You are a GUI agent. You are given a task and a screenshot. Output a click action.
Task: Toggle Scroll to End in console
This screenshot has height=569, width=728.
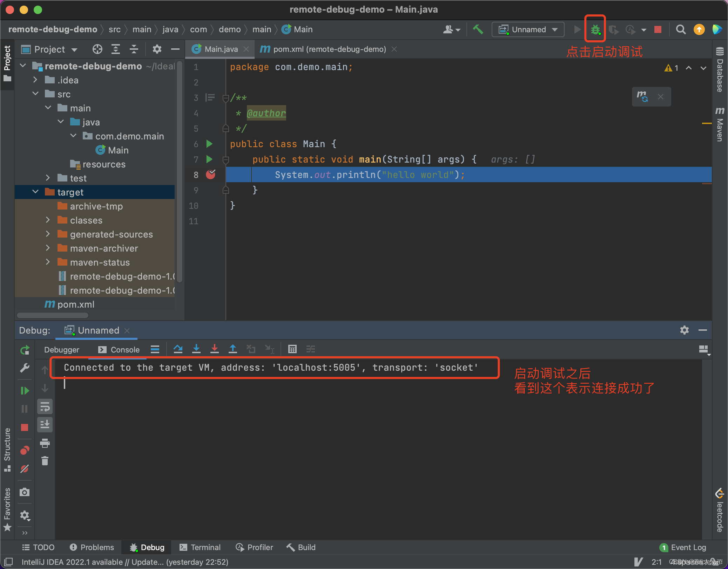coord(45,425)
